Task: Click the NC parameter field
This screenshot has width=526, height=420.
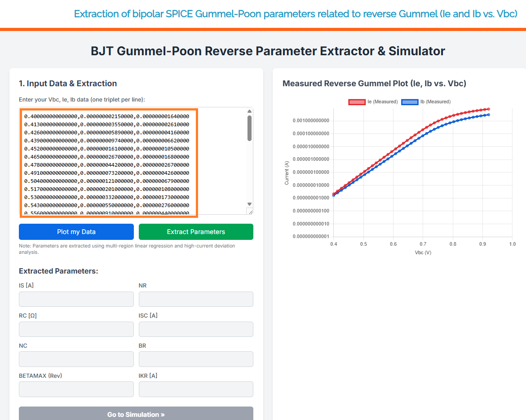Action: click(x=76, y=359)
